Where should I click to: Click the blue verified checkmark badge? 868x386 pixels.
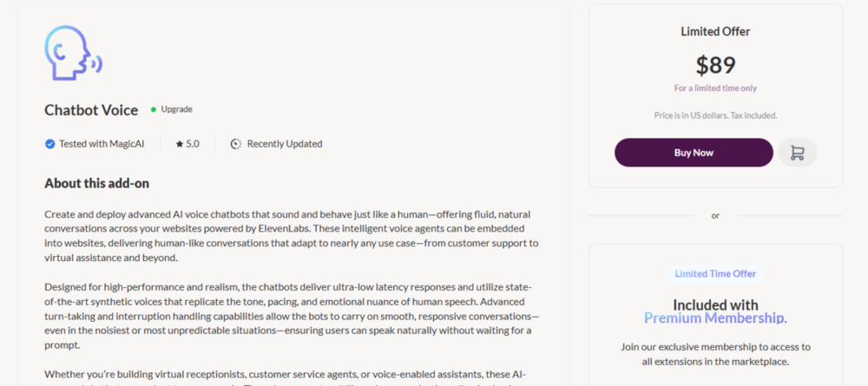coord(49,144)
